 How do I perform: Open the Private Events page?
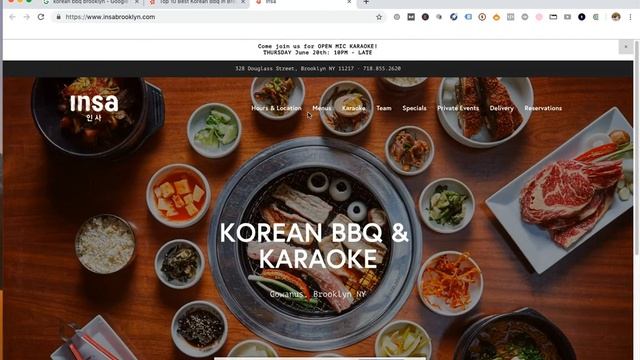458,108
